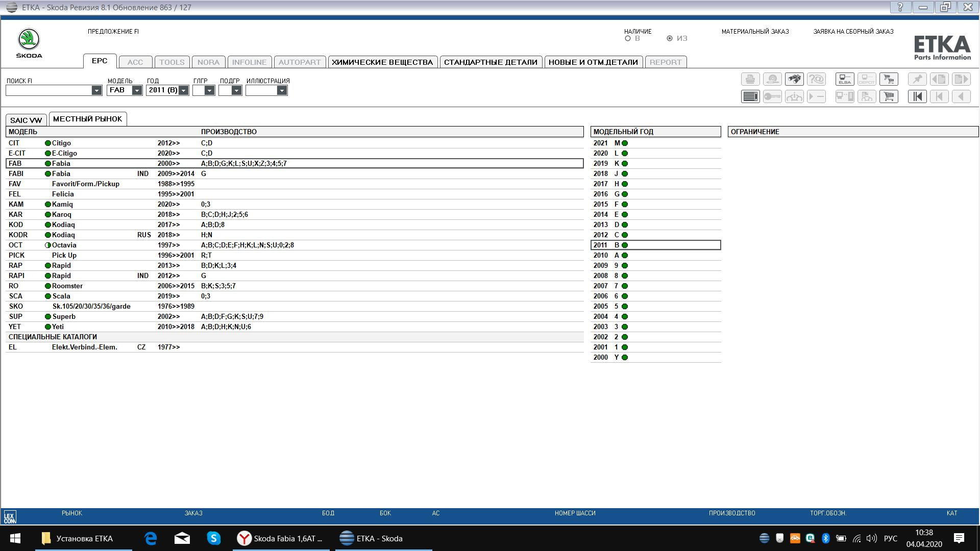Select the availability 'B' radio button
Viewport: 980px width, 551px height.
[628, 38]
